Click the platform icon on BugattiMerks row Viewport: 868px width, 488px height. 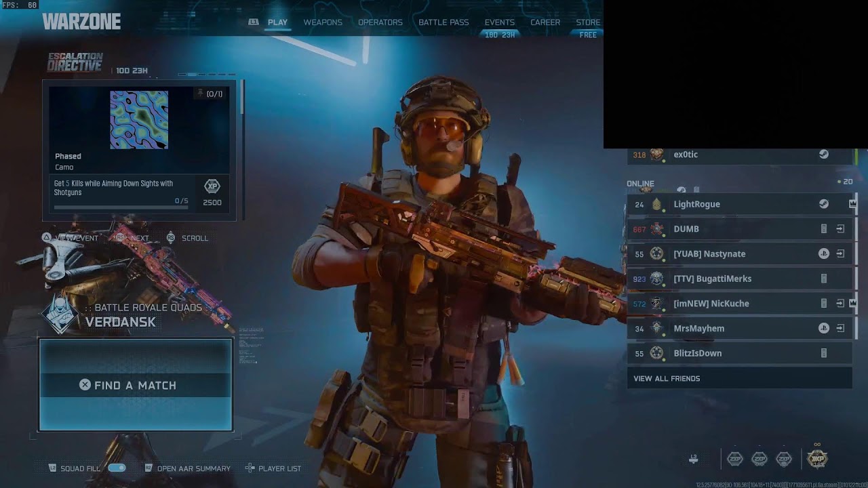[x=824, y=279]
